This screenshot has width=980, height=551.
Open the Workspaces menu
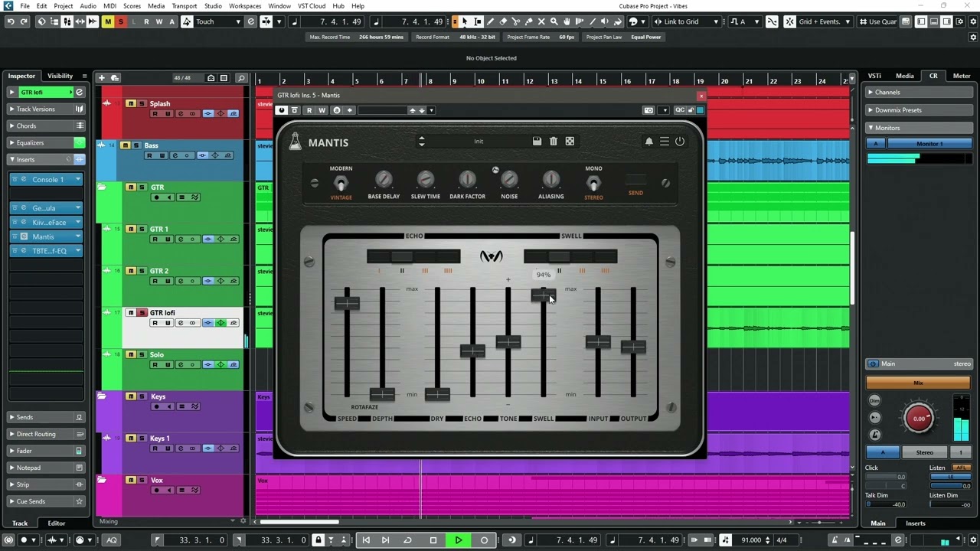(x=245, y=5)
